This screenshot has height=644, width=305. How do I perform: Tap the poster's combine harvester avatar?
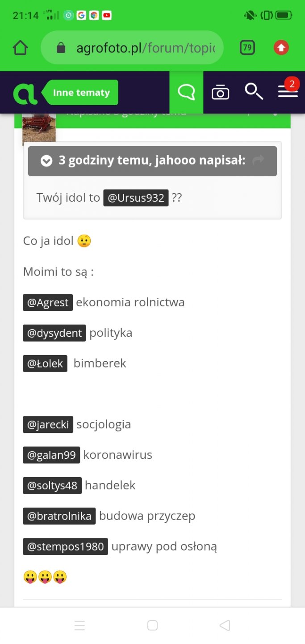(x=39, y=129)
